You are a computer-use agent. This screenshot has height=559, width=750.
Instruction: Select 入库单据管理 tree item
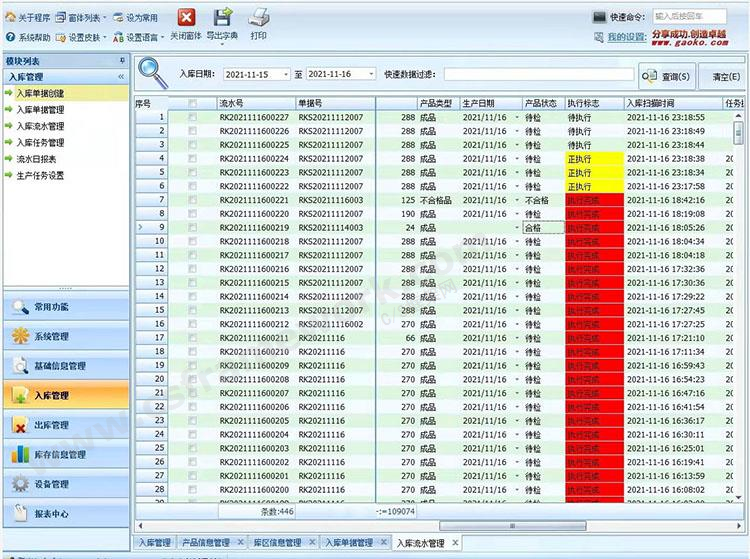click(40, 110)
